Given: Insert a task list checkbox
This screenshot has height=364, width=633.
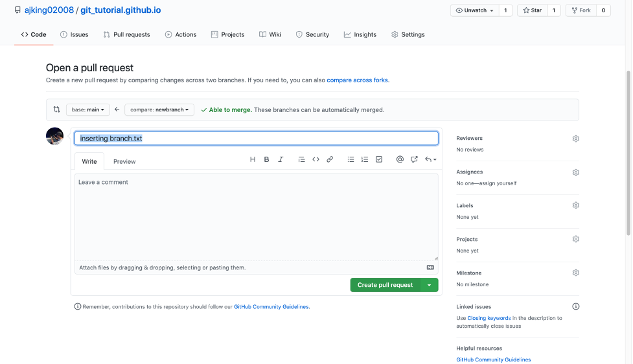Looking at the screenshot, I should (x=379, y=159).
